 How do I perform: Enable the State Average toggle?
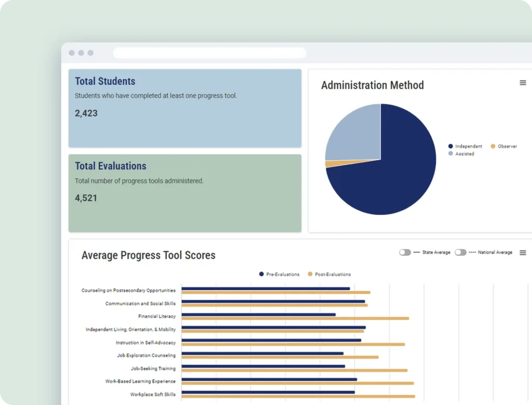405,252
